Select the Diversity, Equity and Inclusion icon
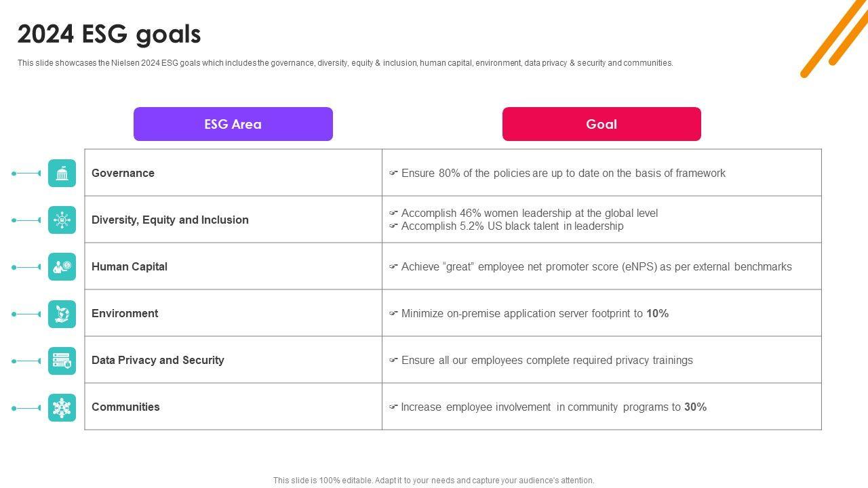This screenshot has height=488, width=868. 62,220
